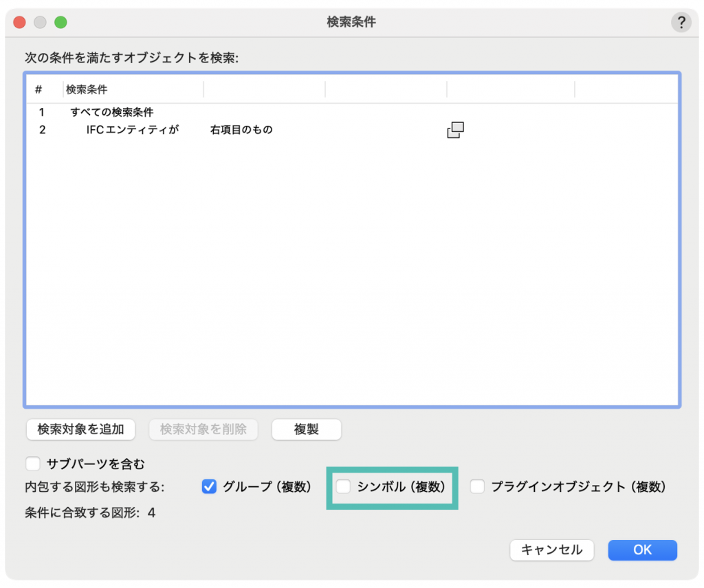704x588 pixels.
Task: Enable the サブパーツを含む checkbox
Action: tap(33, 464)
